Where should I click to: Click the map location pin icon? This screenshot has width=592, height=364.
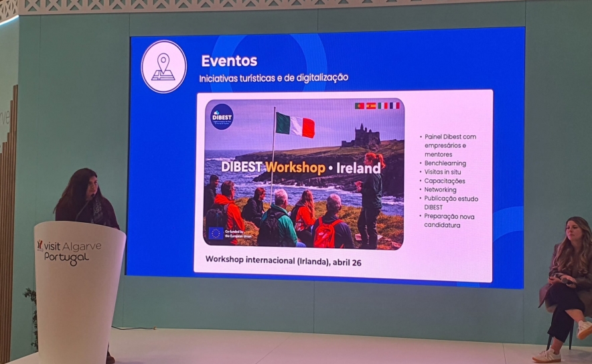click(x=163, y=66)
